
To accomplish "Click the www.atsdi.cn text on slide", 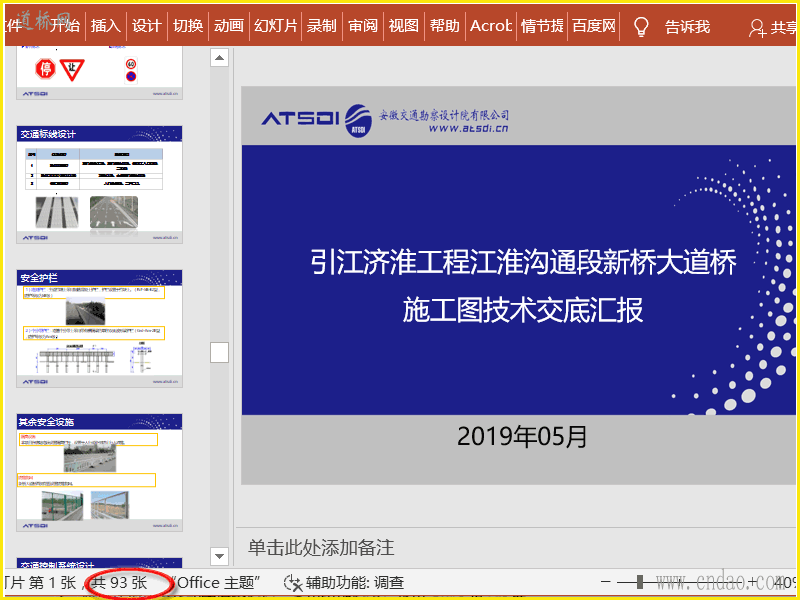I will click(468, 129).
